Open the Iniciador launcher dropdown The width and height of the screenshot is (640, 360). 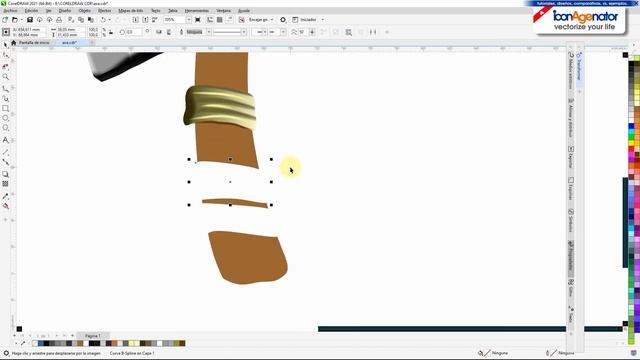[x=322, y=20]
